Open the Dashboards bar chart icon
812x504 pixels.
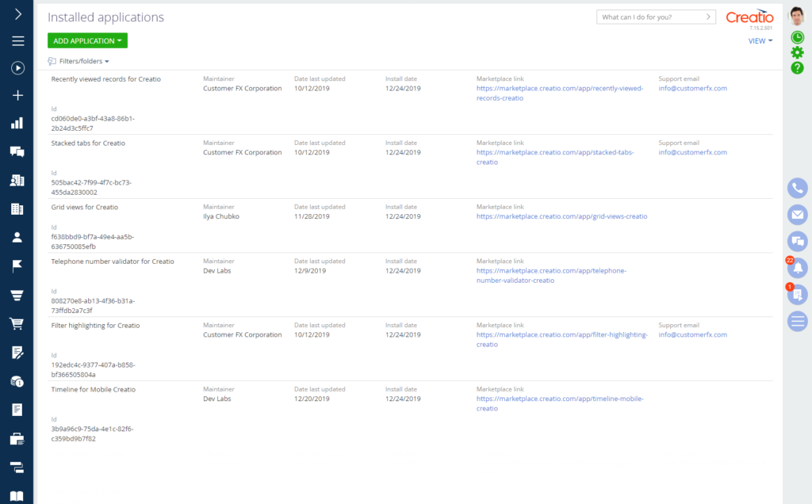pyautogui.click(x=17, y=123)
